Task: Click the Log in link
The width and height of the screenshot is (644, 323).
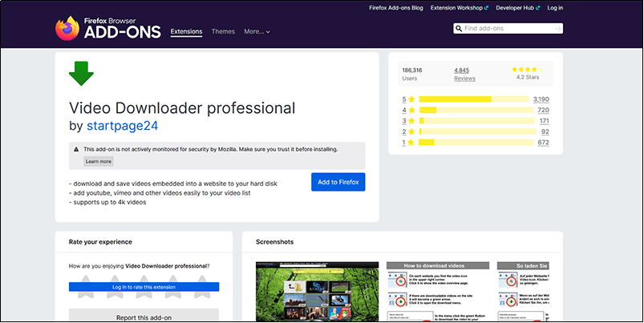Action: pos(555,8)
